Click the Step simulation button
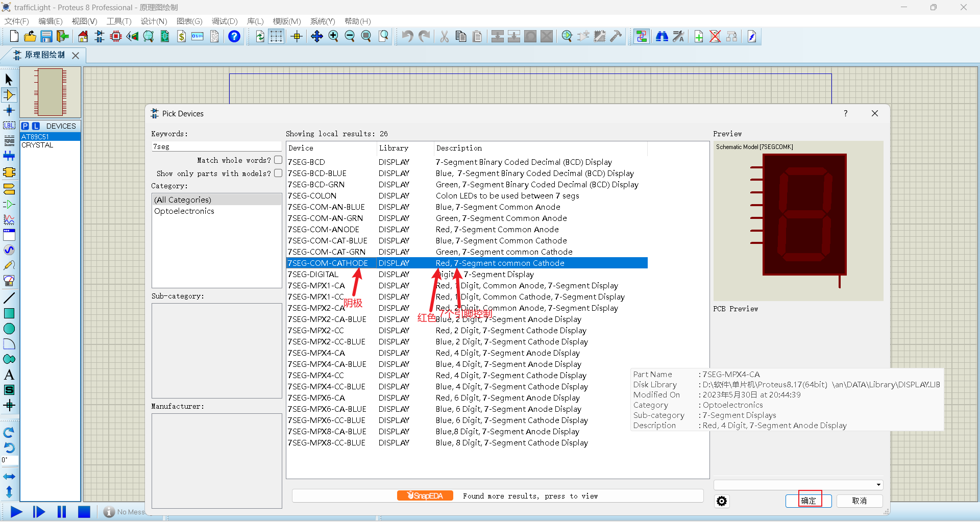 pos(39,512)
